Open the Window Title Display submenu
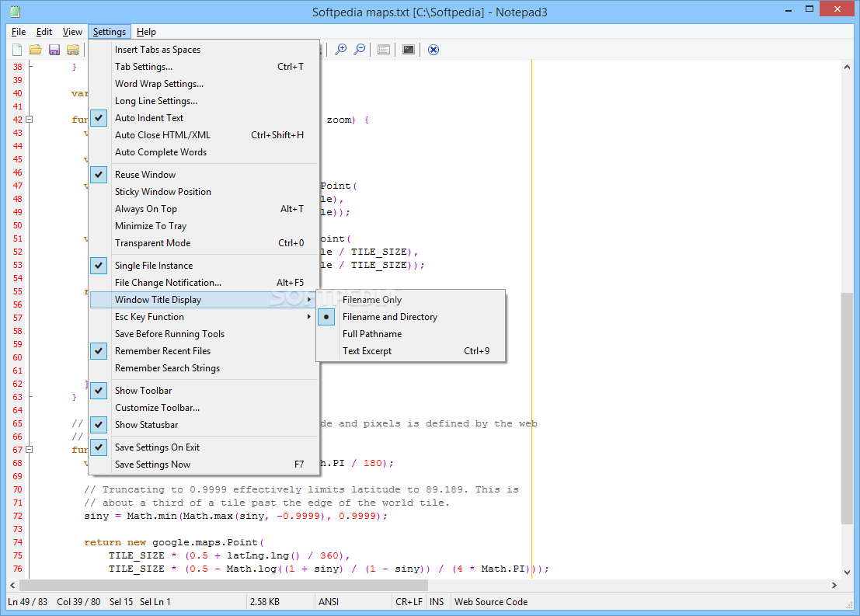The image size is (860, 616). point(204,300)
